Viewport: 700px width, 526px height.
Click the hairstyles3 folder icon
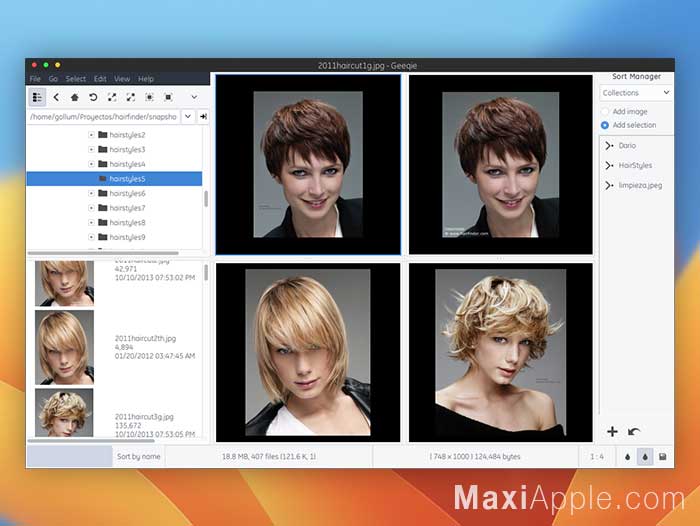[x=103, y=149]
